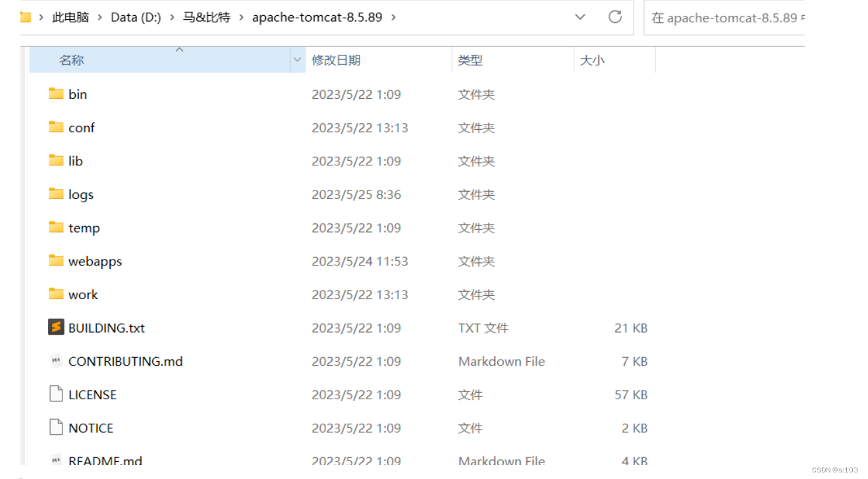The image size is (868, 479).
Task: Click apache-tomcat-8.5.89 in the breadcrumb
Action: 317,18
